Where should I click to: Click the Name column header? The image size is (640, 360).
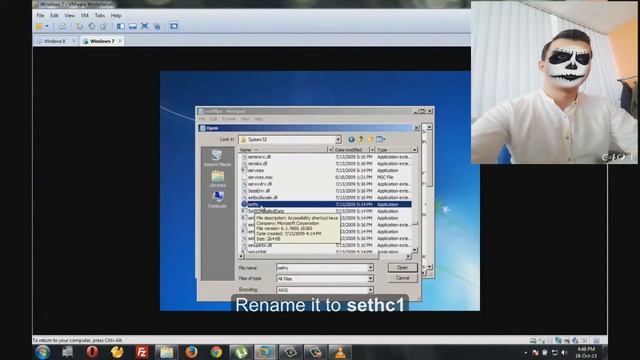283,150
